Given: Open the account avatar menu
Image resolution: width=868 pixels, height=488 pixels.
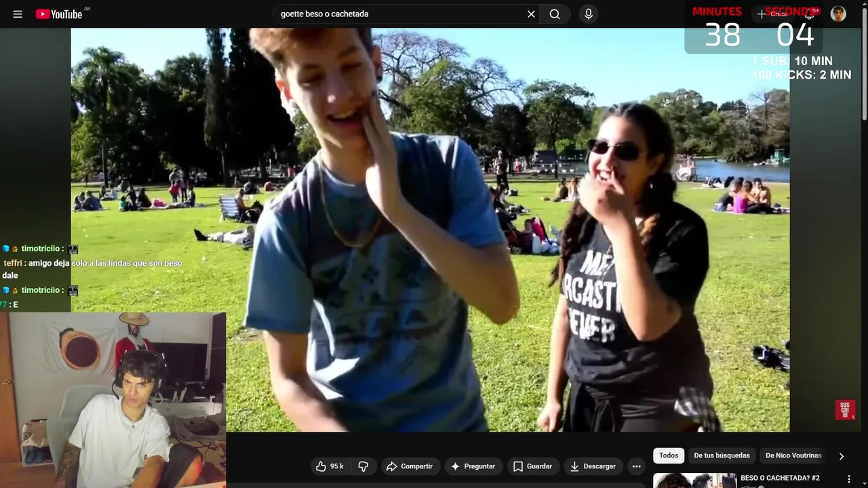Looking at the screenshot, I should click(x=838, y=14).
